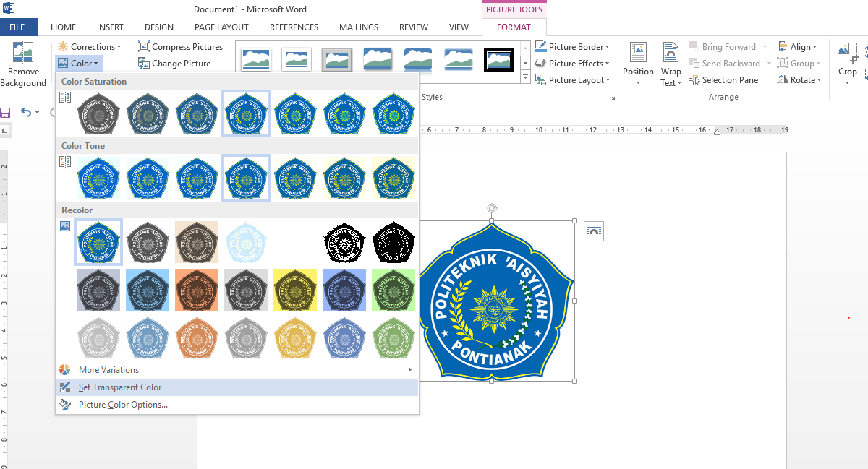Toggle the Color dropdown button
This screenshot has width=868, height=469.
[78, 64]
